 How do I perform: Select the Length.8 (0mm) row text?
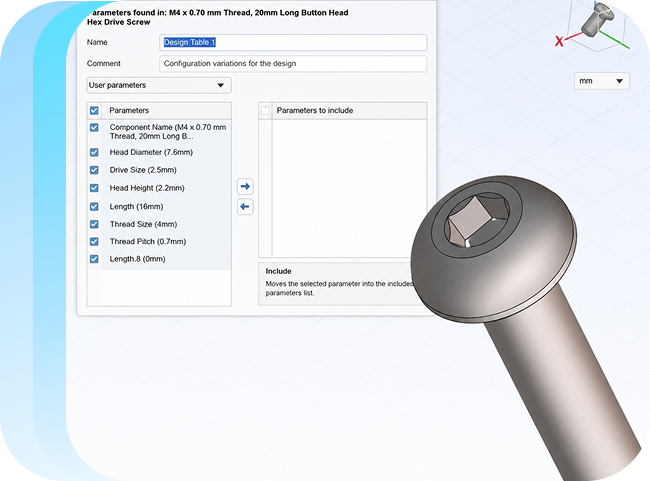point(137,259)
